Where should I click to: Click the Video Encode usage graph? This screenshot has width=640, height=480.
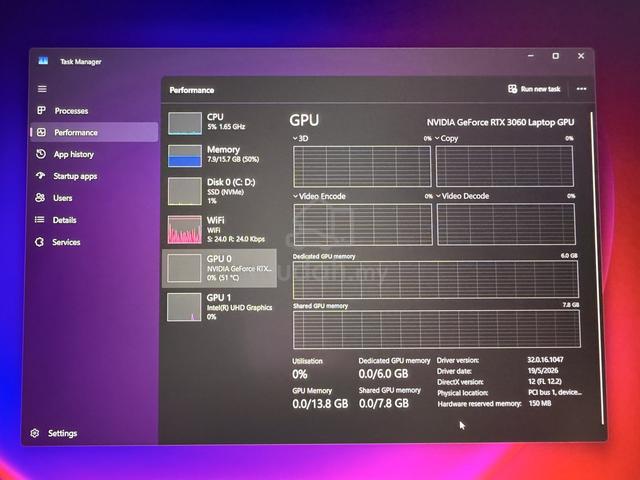pyautogui.click(x=363, y=224)
